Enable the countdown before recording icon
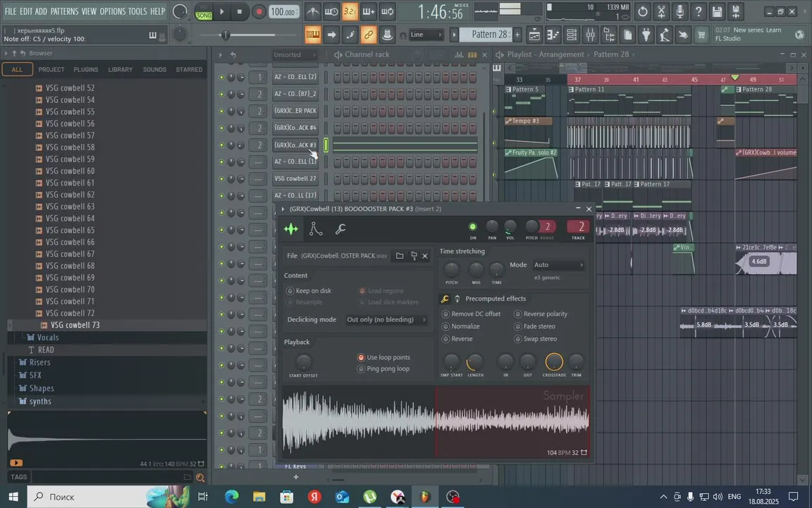812x508 pixels. pos(350,11)
